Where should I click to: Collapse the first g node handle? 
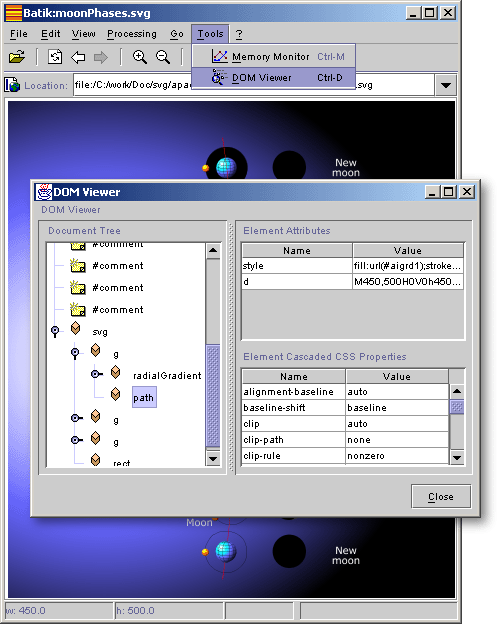[x=75, y=353]
